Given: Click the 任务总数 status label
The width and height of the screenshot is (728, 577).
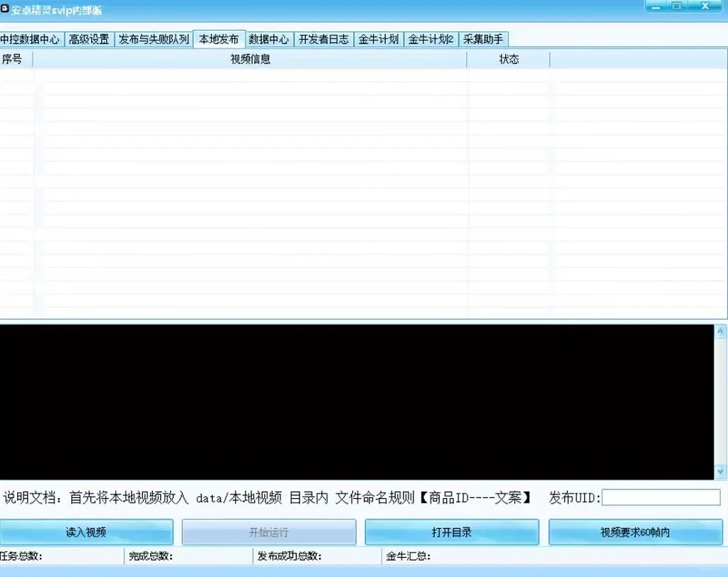Looking at the screenshot, I should (x=21, y=556).
